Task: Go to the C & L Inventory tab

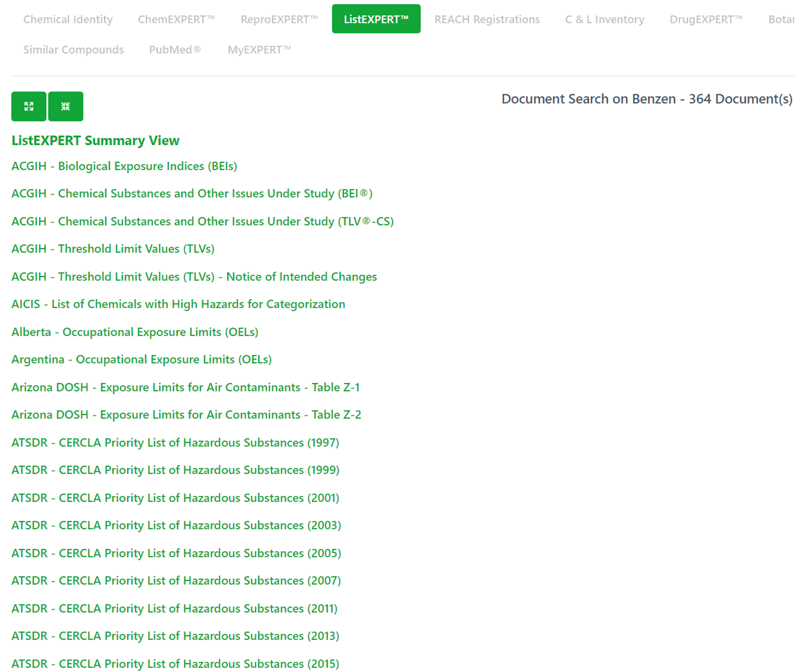Action: tap(605, 19)
